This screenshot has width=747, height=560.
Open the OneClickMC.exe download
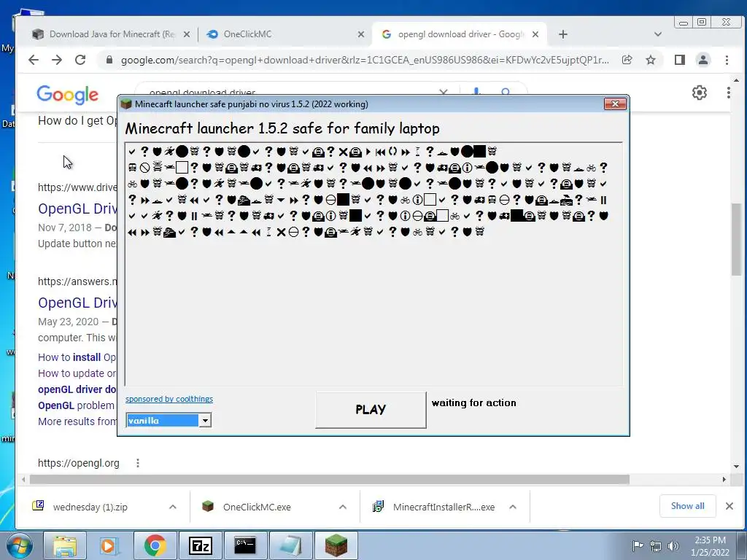(x=257, y=507)
